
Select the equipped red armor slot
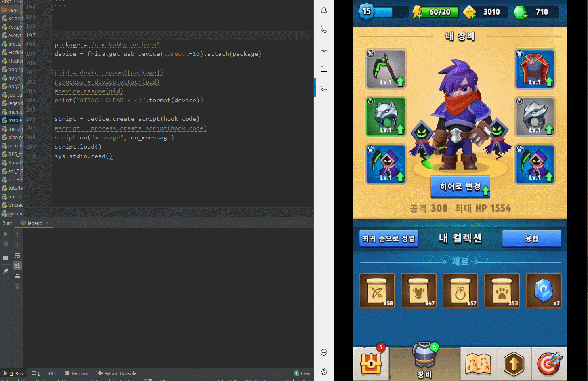click(x=535, y=69)
